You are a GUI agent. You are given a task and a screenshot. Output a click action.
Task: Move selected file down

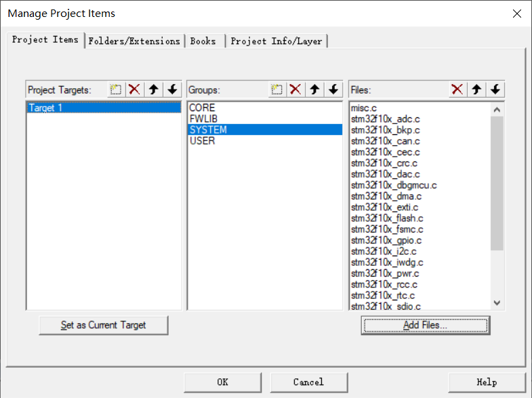click(495, 89)
